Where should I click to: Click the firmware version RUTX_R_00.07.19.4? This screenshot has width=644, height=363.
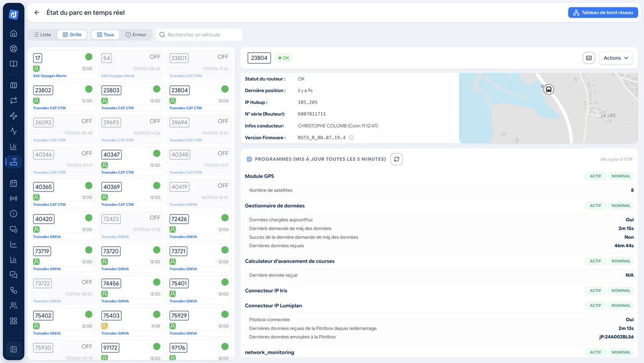321,138
